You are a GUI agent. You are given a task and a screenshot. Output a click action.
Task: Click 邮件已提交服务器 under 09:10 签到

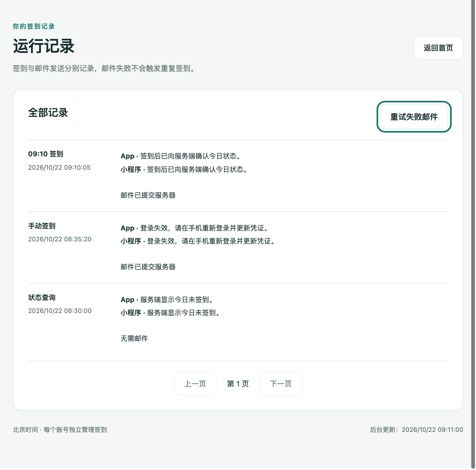tap(148, 195)
